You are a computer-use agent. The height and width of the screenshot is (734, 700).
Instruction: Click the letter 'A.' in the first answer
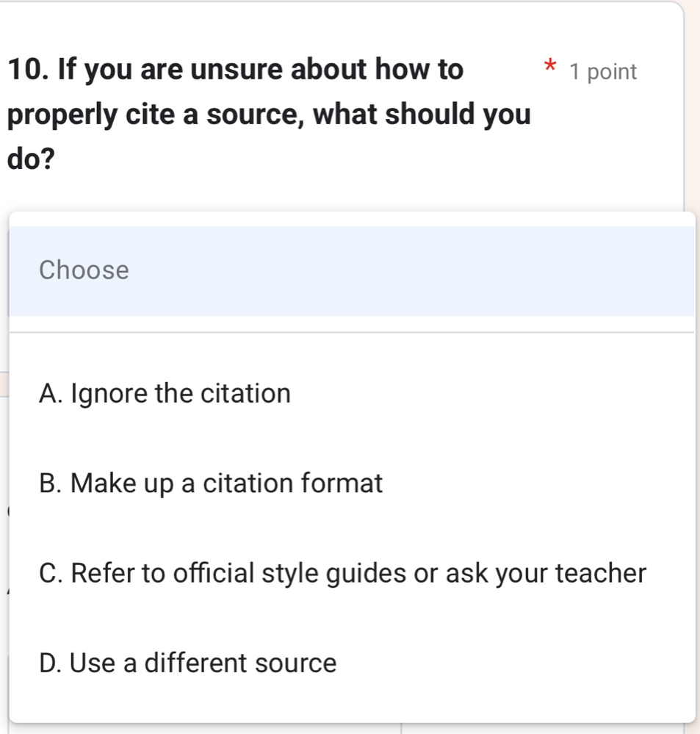(51, 394)
